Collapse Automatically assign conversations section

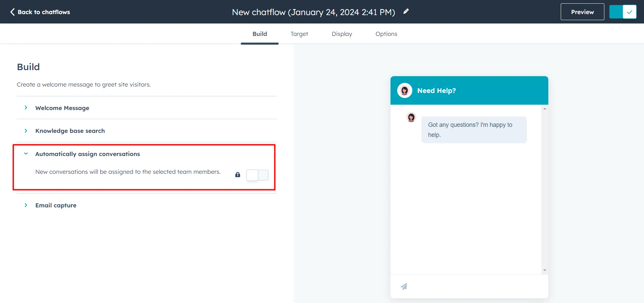87,154
